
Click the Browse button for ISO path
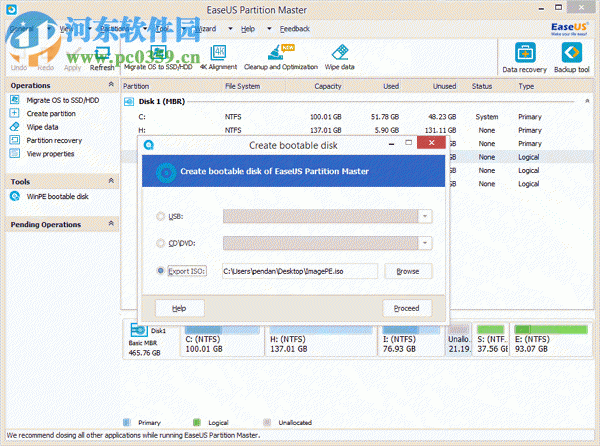(408, 271)
